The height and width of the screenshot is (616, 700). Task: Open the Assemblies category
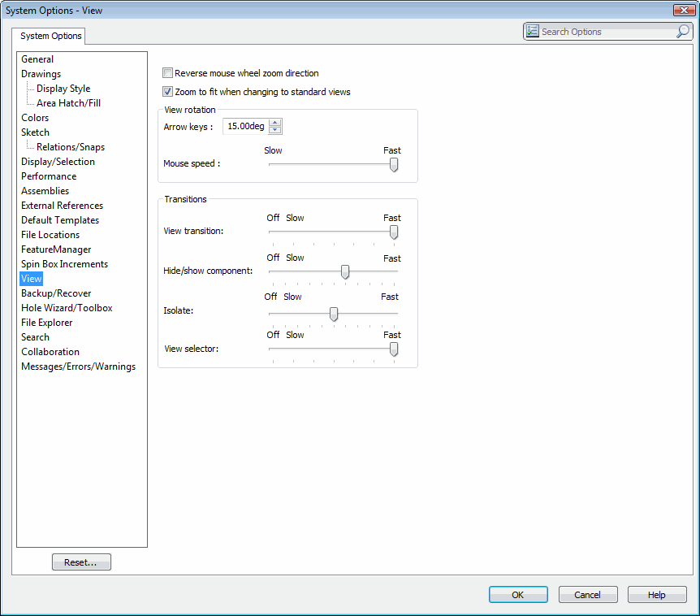tap(45, 191)
